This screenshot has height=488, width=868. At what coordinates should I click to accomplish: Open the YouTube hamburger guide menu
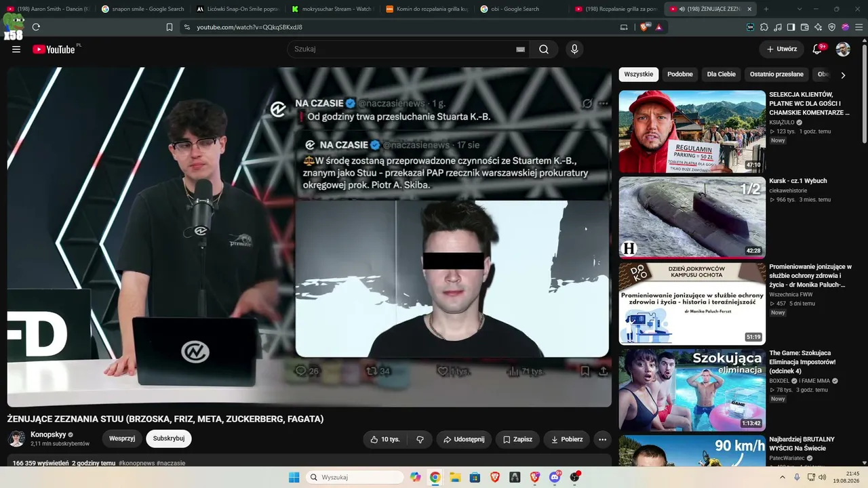pos(16,49)
